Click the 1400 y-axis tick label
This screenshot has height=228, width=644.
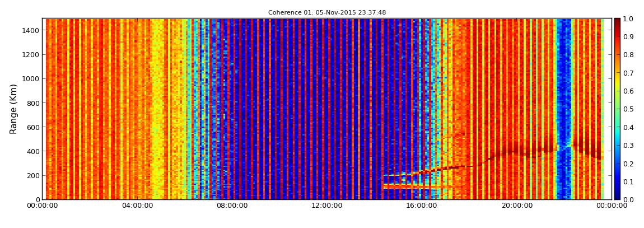click(31, 30)
